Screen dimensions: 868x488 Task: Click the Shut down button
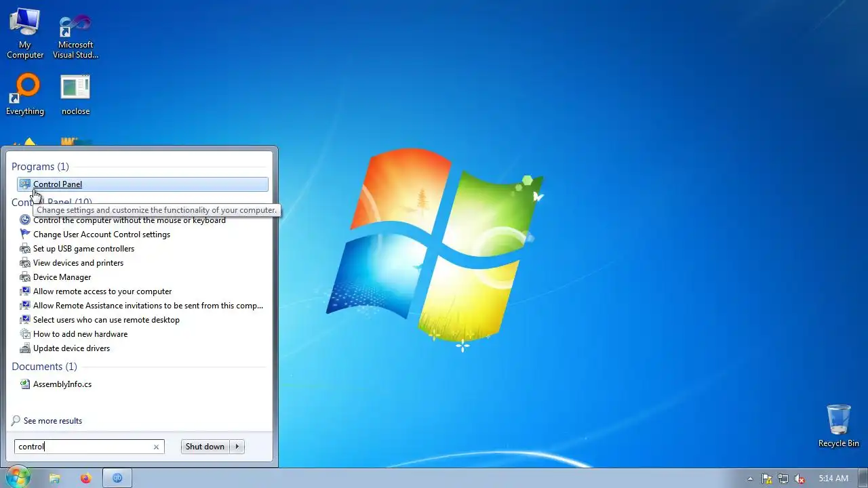[x=205, y=447]
